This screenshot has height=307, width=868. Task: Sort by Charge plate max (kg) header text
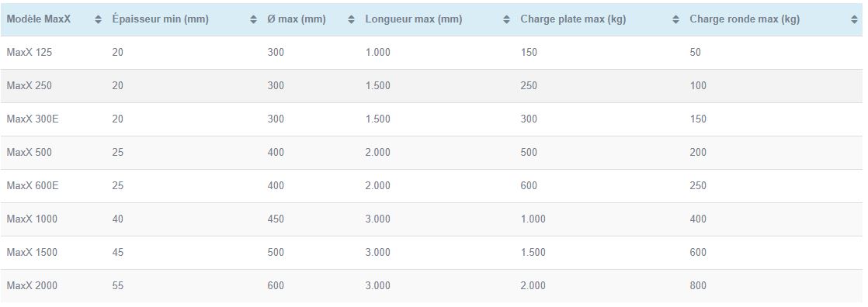click(x=573, y=19)
